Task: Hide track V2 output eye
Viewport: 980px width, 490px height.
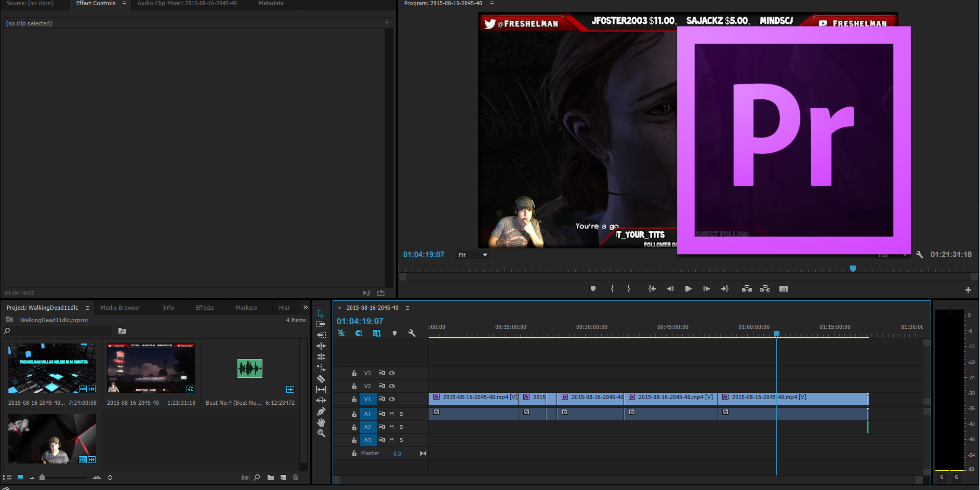Action: pyautogui.click(x=392, y=386)
